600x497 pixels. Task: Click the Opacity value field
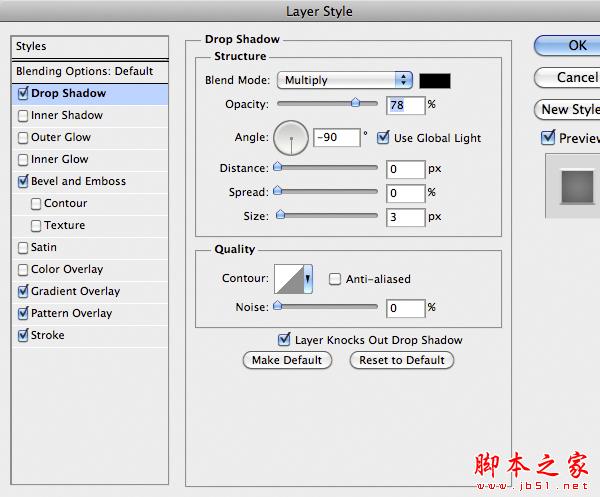coord(406,105)
